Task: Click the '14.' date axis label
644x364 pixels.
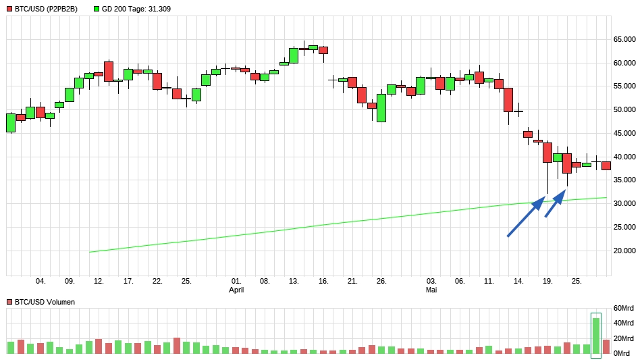Action: tap(518, 282)
